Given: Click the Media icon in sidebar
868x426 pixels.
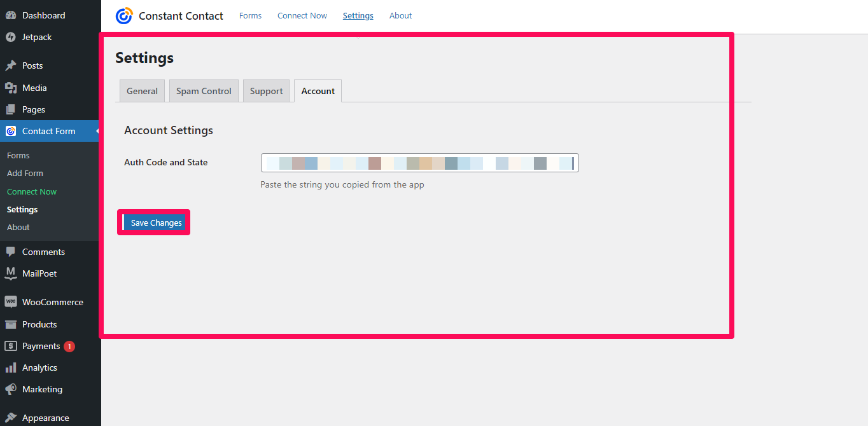Looking at the screenshot, I should tap(11, 88).
